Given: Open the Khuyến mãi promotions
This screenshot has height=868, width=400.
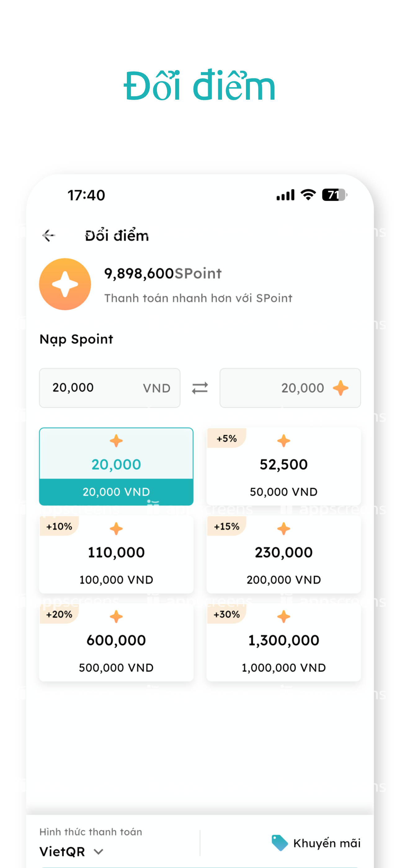Looking at the screenshot, I should tap(316, 843).
